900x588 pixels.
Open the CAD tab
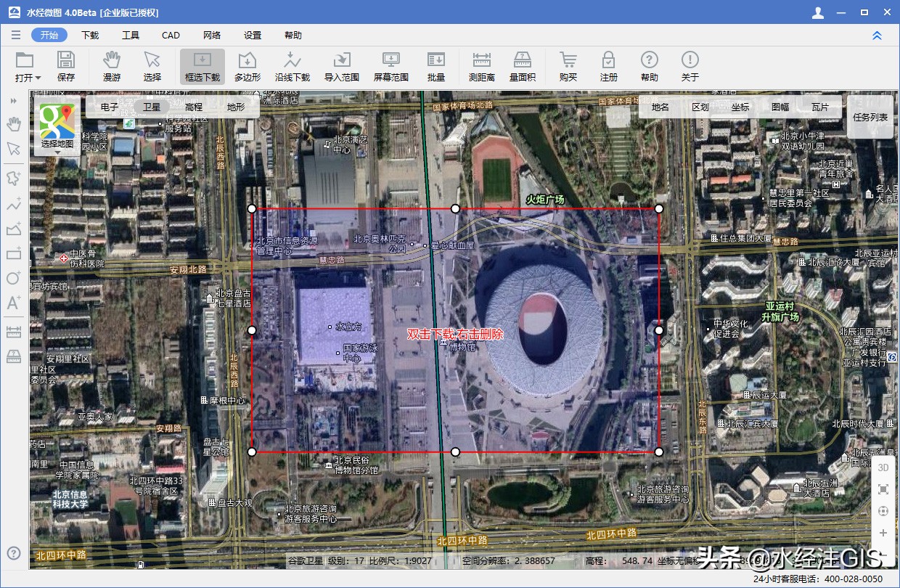[171, 35]
